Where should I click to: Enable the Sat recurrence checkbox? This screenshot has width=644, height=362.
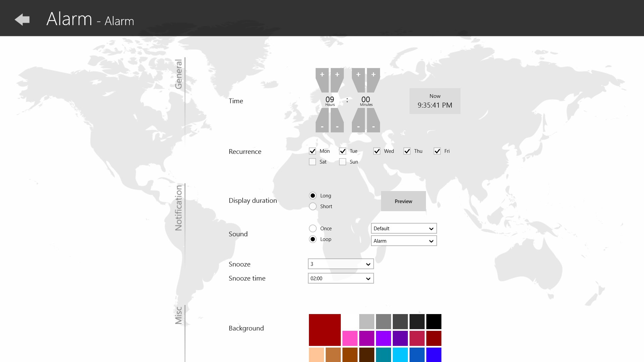coord(312,162)
